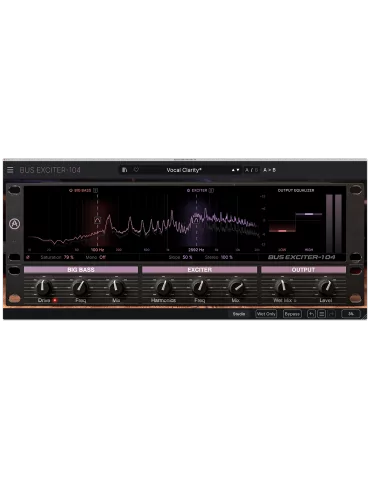Click the Big Bass Freq knob
This screenshot has height=480, width=370.
[80, 287]
